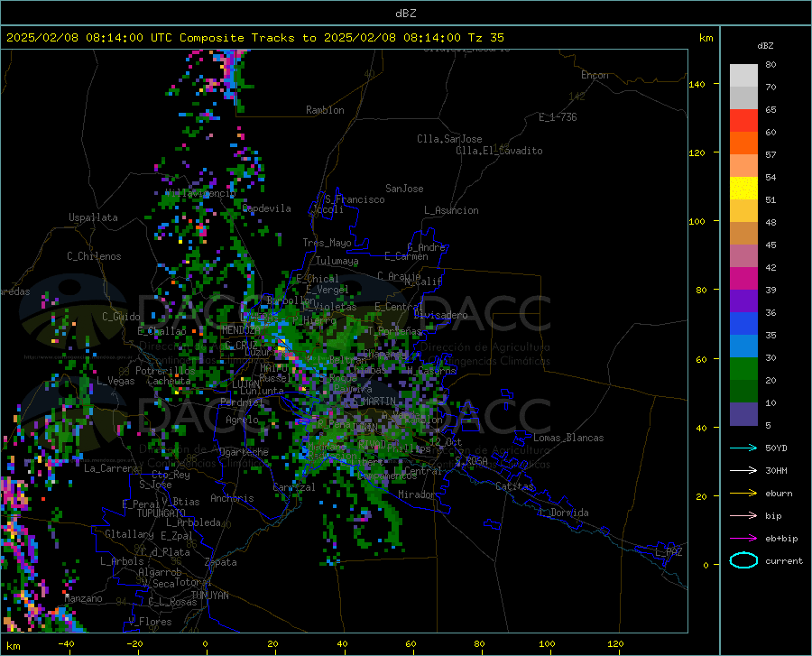Viewport: 812px width, 656px height.
Task: Click the TUPUNGATO place label
Action: click(x=161, y=513)
